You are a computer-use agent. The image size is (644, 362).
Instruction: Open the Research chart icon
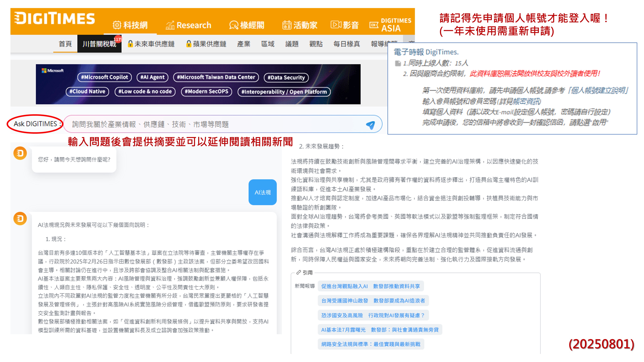pos(170,25)
